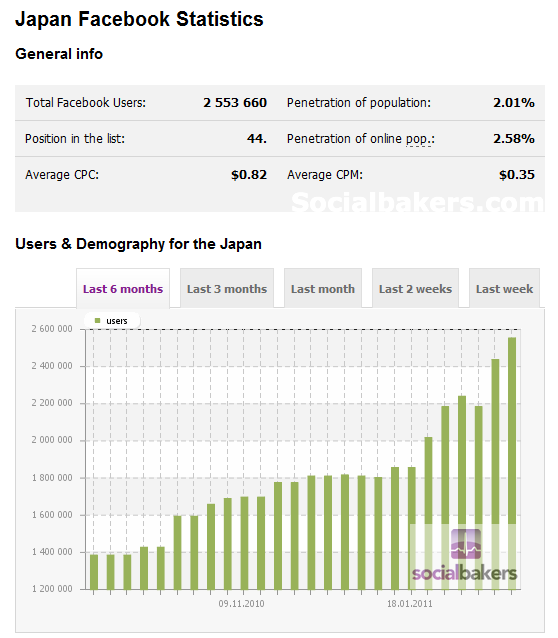Click the 2 000 000 axis label
This screenshot has width=558, height=638.
[52, 440]
